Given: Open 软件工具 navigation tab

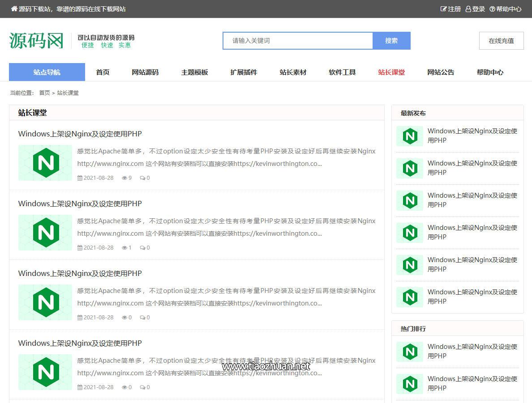Looking at the screenshot, I should click(x=342, y=72).
